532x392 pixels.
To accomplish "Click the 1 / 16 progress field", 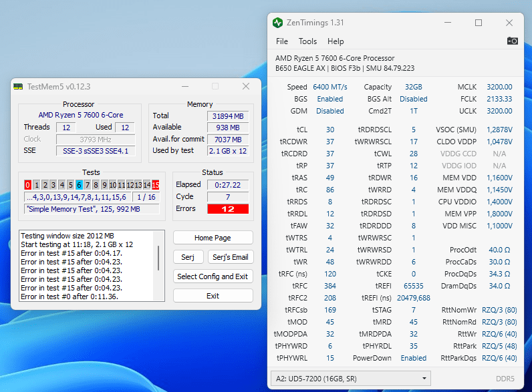I will click(x=146, y=197).
